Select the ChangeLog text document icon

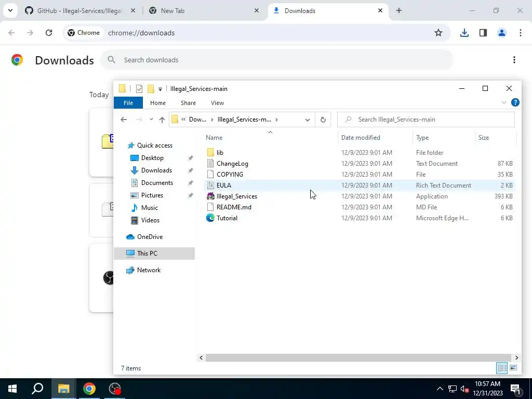click(x=210, y=164)
